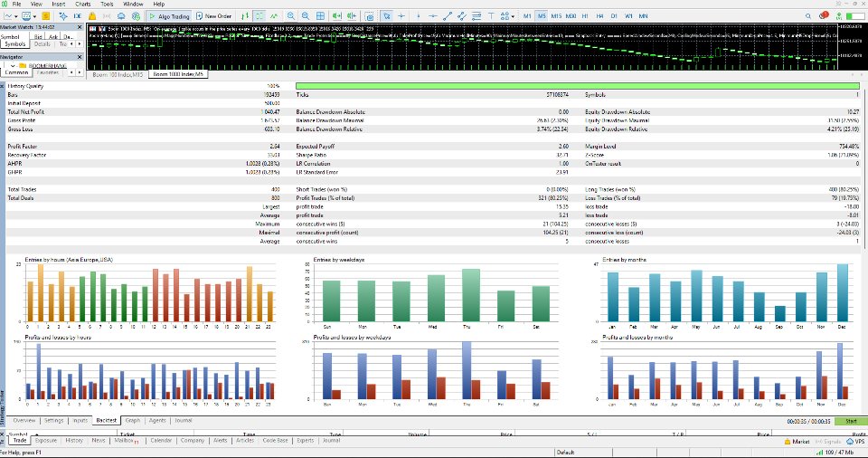
Task: Select the equidistant channel tool
Action: tap(462, 16)
